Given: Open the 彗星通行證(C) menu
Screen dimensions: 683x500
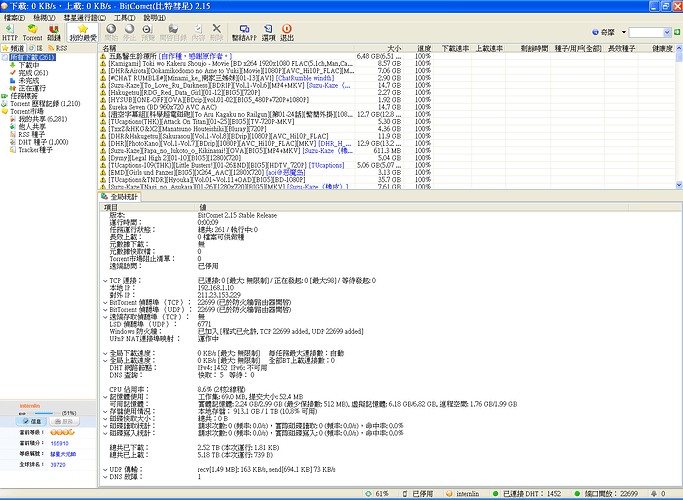Looking at the screenshot, I should (x=85, y=18).
